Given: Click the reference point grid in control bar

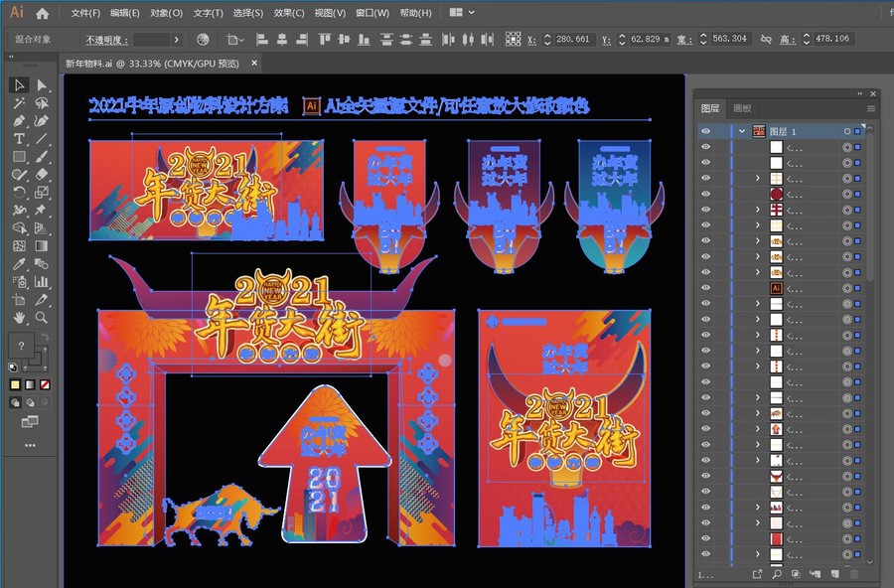Looking at the screenshot, I should [513, 40].
